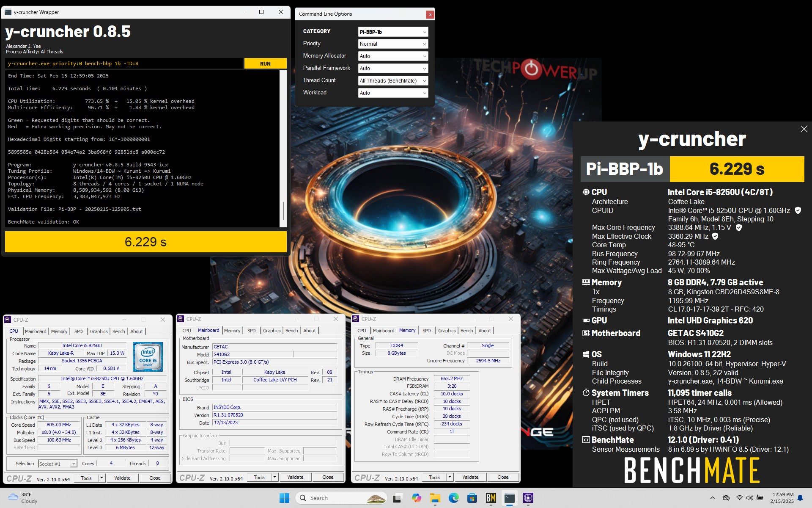Open File Explorer from the taskbar
The width and height of the screenshot is (812, 508).
[435, 498]
